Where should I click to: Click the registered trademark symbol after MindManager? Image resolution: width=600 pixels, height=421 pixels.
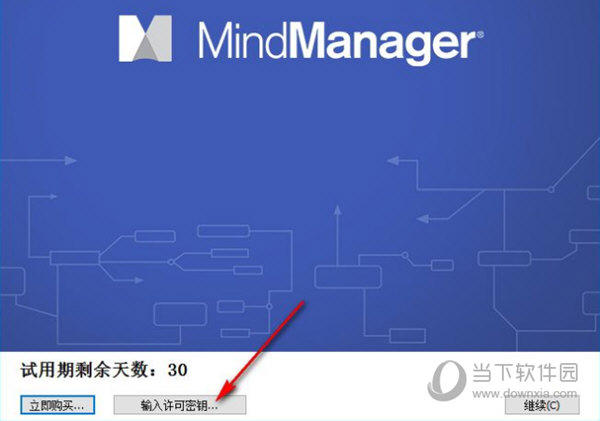tap(481, 35)
